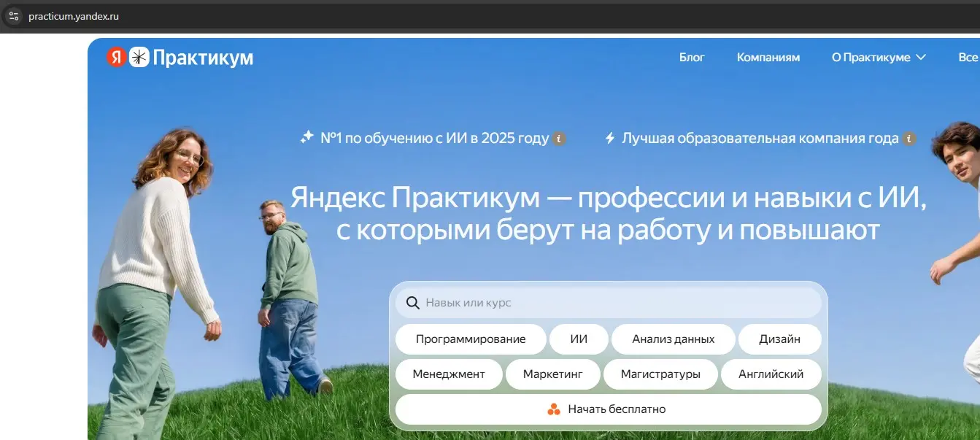Click the info icon after '2025 году'

point(559,139)
